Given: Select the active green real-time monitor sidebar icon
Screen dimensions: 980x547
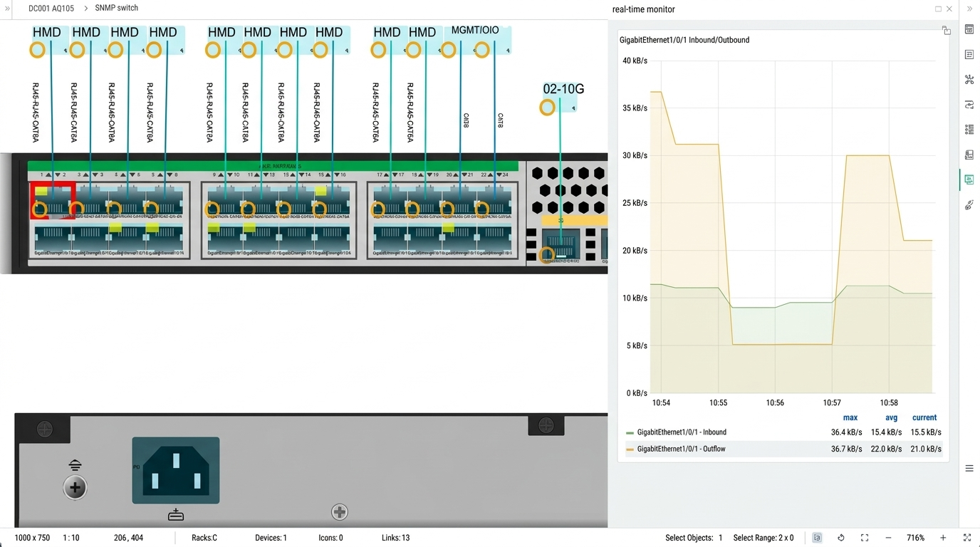Looking at the screenshot, I should (x=969, y=179).
